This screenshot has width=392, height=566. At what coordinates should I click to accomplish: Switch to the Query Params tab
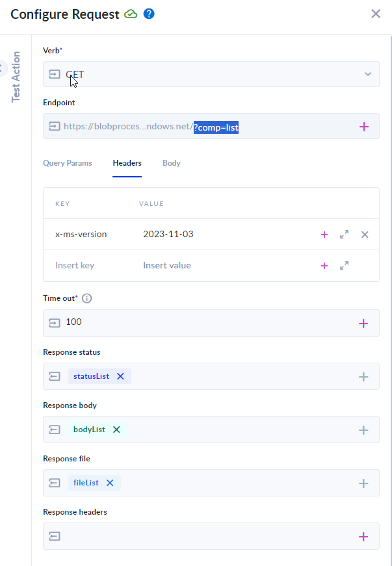click(x=68, y=163)
